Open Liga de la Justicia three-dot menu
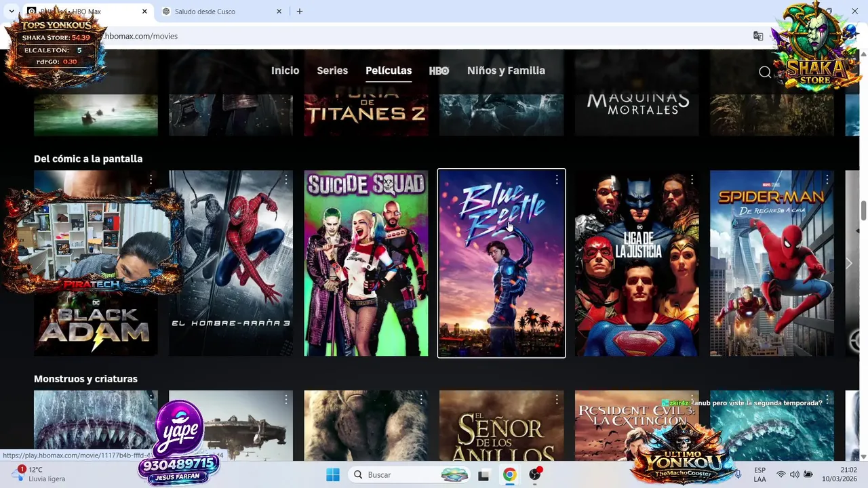868x488 pixels. [x=692, y=180]
